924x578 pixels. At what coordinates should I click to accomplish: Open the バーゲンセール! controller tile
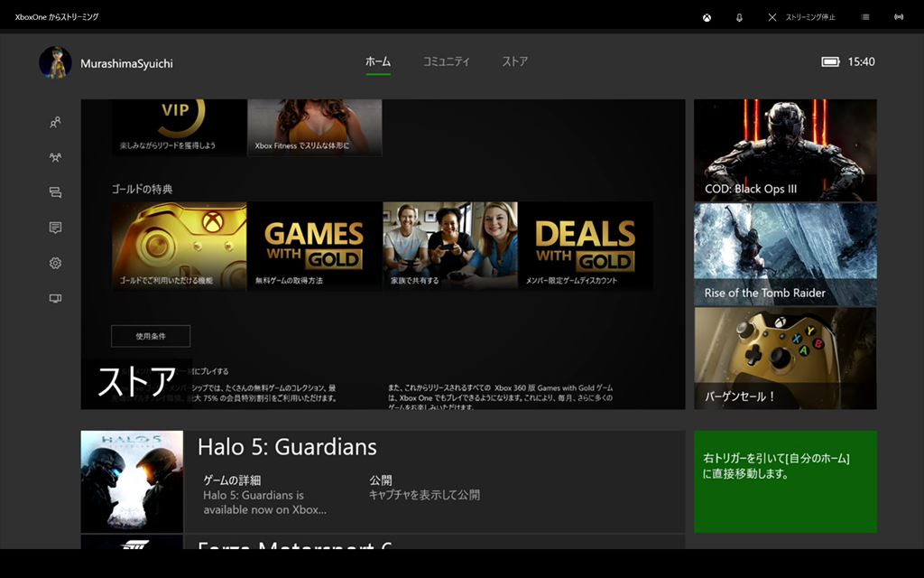[x=786, y=359]
